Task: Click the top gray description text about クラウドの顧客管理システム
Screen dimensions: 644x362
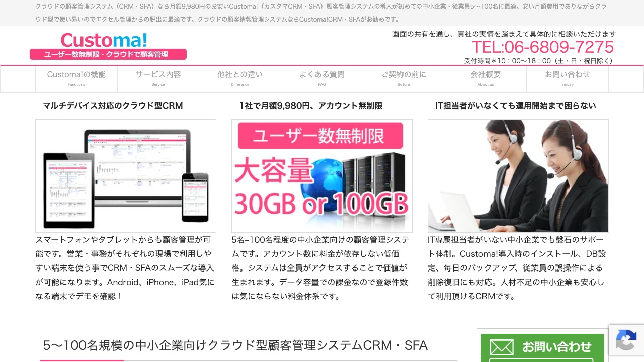Action: [321, 13]
